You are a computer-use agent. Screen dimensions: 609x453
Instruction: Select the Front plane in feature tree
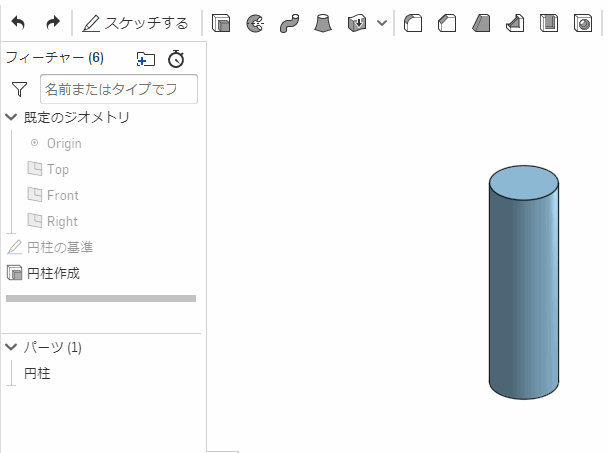(62, 195)
